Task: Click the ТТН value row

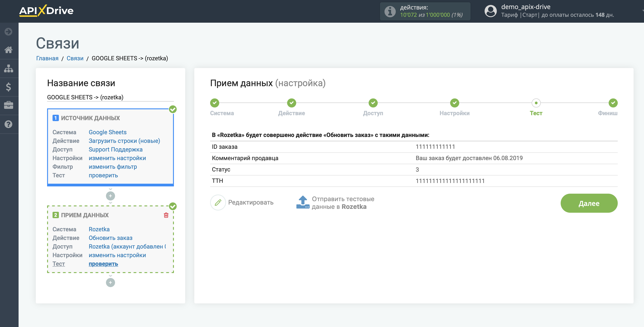Action: 414,181
